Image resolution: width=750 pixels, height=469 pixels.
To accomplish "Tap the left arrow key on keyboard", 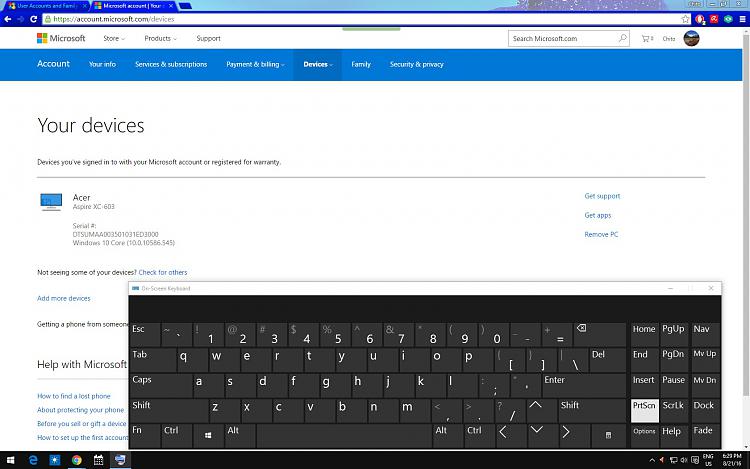I will pyautogui.click(x=510, y=436).
